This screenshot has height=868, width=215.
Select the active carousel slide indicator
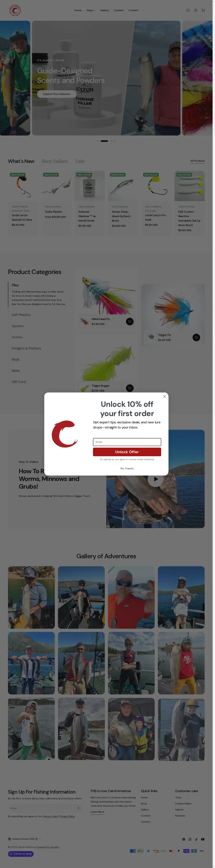104,141
